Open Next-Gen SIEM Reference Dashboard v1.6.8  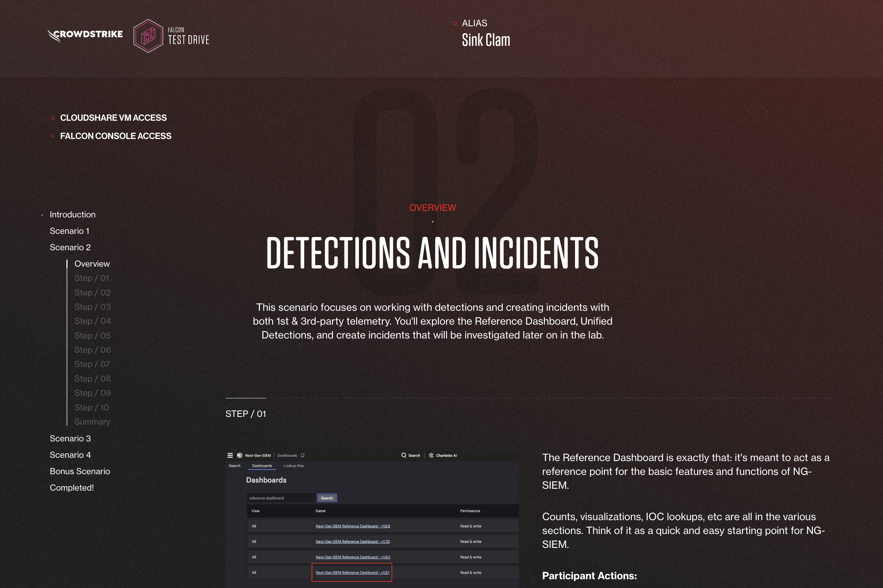(x=352, y=526)
